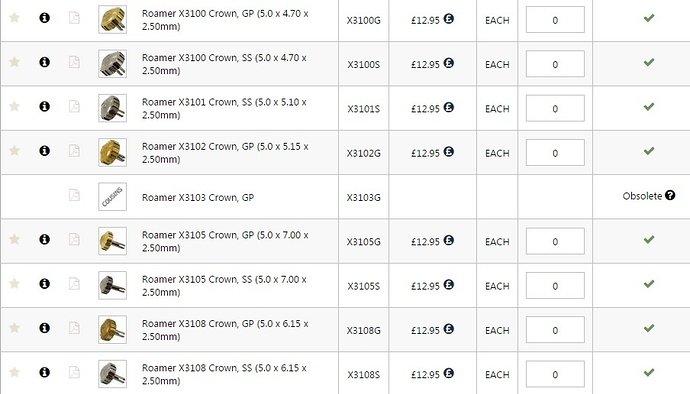Click the Cousins placeholder image for X3103G
Image resolution: width=690 pixels, height=394 pixels.
point(113,197)
